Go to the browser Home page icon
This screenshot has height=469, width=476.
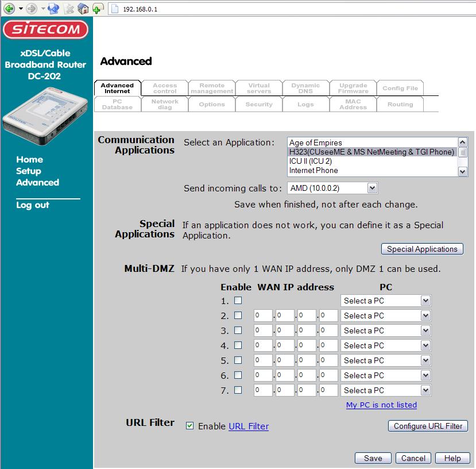83,9
